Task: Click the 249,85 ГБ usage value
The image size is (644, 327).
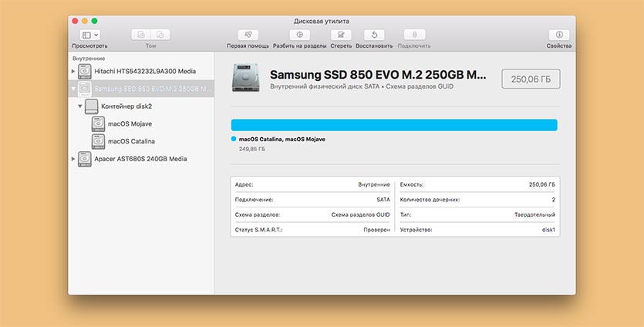Action: tap(251, 149)
